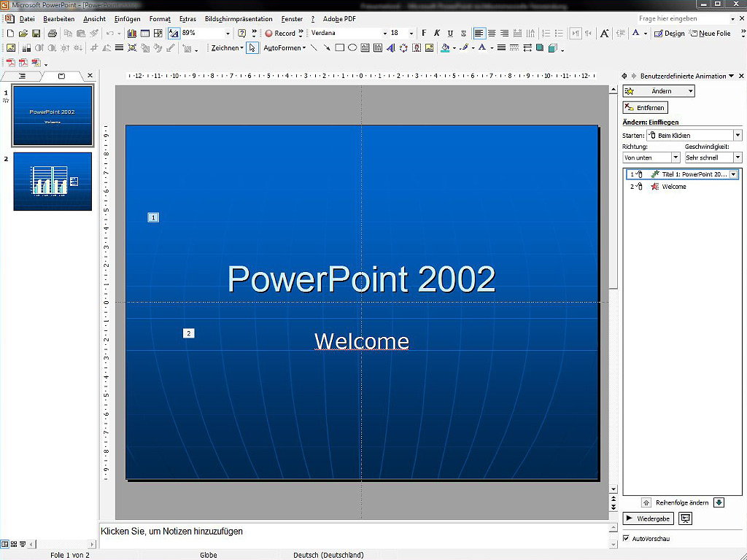Apply numbered list formatting

click(x=546, y=34)
